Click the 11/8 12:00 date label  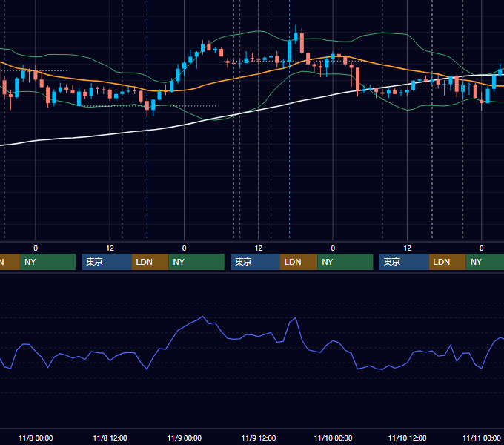(110, 438)
